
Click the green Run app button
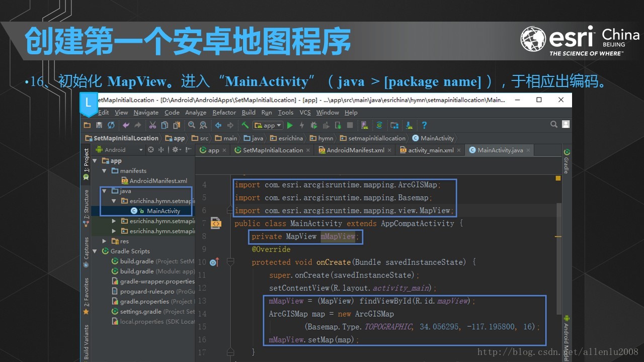[x=290, y=125]
